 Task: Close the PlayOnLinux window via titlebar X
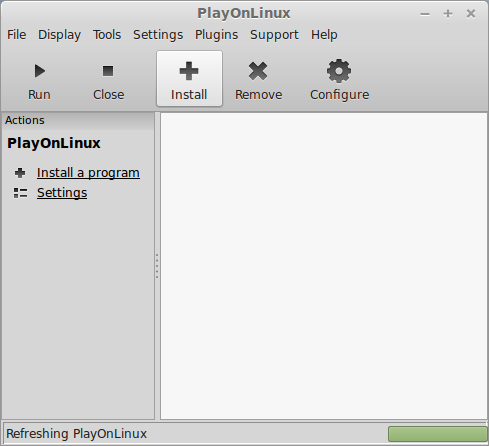pyautogui.click(x=471, y=14)
